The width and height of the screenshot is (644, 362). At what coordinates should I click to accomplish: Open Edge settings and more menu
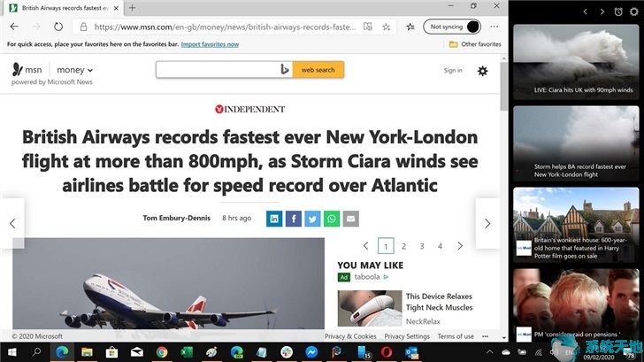[x=494, y=27]
